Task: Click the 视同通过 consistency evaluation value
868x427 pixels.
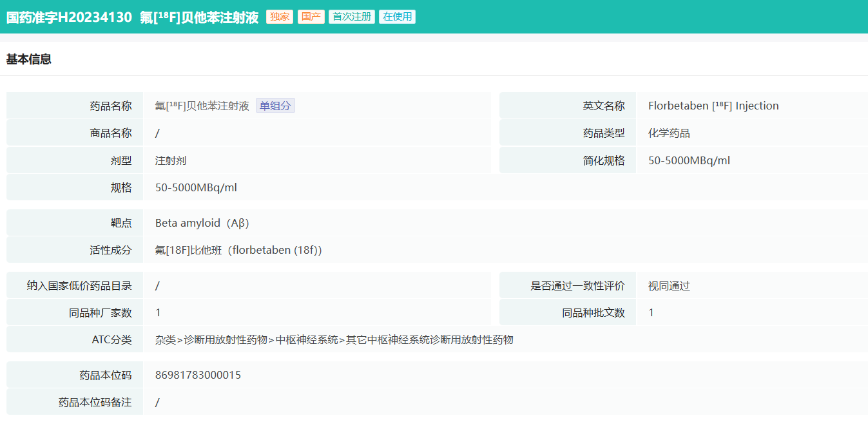Action: click(x=669, y=286)
